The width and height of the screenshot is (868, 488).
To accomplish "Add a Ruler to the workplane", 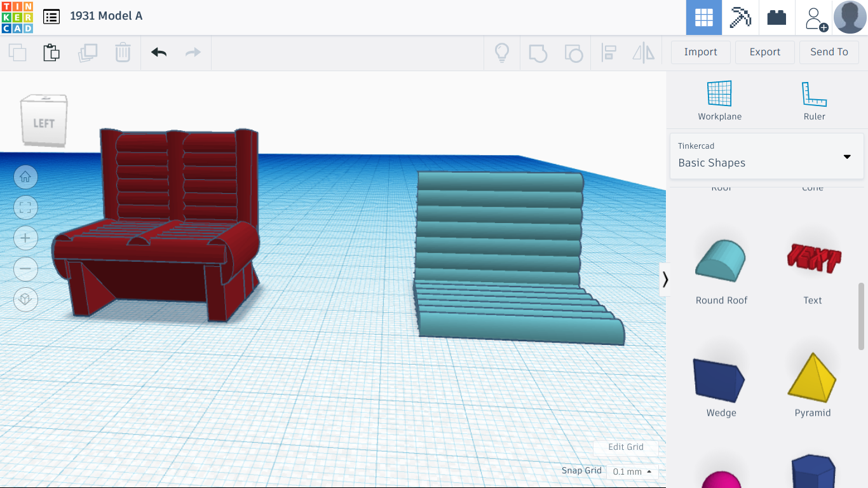I will [x=814, y=100].
